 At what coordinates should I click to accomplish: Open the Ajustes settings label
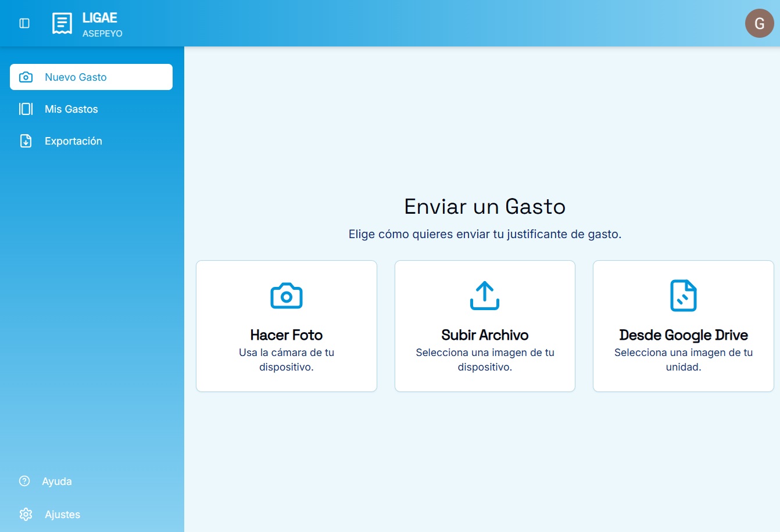62,515
